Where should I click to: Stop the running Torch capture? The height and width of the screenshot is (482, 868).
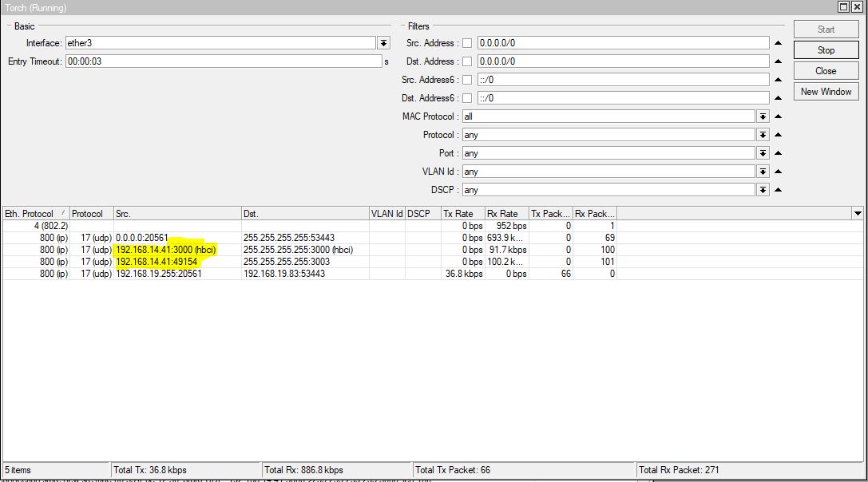(x=826, y=49)
